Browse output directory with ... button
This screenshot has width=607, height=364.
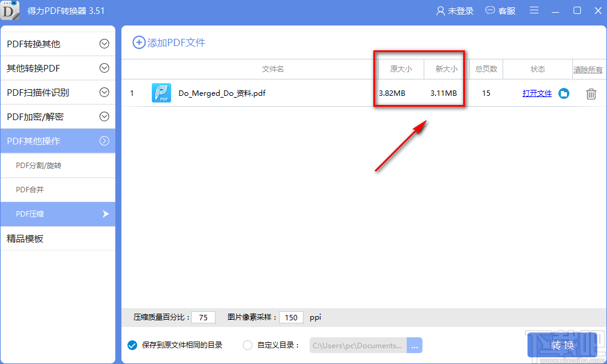(414, 345)
